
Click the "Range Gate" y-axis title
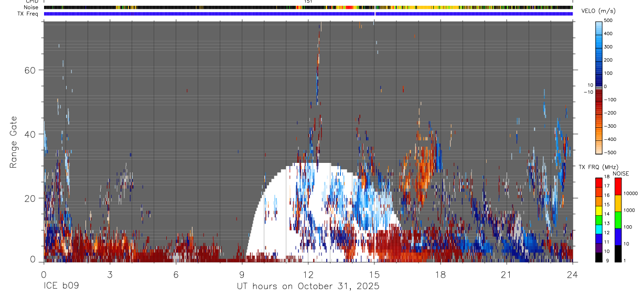[x=14, y=142]
